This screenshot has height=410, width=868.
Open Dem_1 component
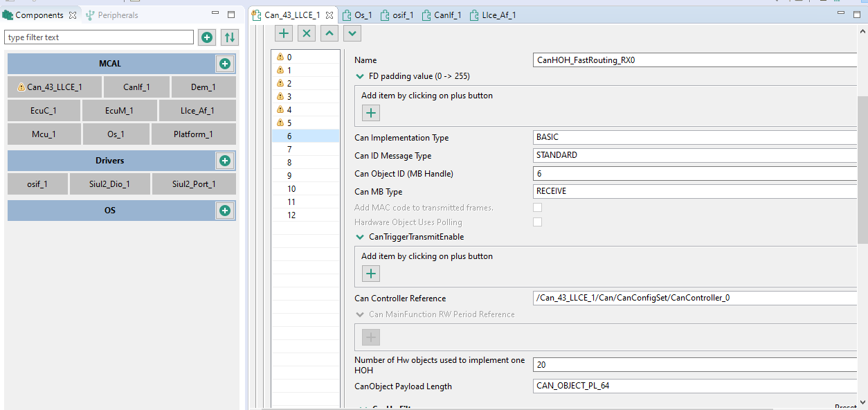click(x=204, y=87)
